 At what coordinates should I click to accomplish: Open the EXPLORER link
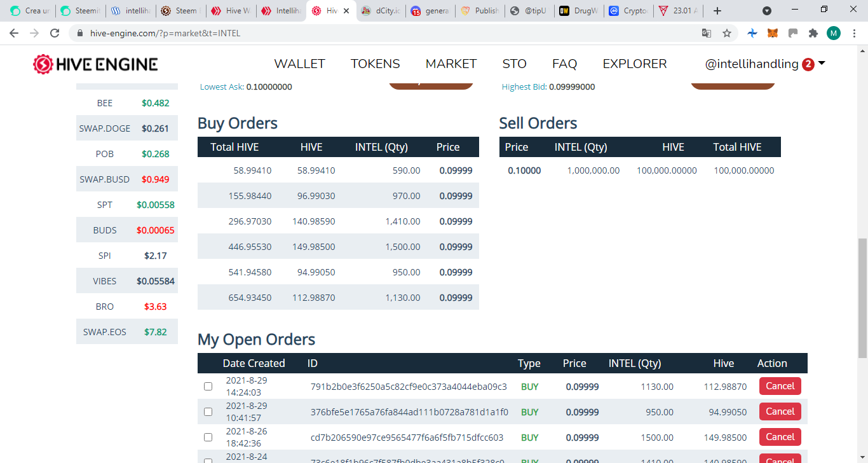[x=635, y=64]
